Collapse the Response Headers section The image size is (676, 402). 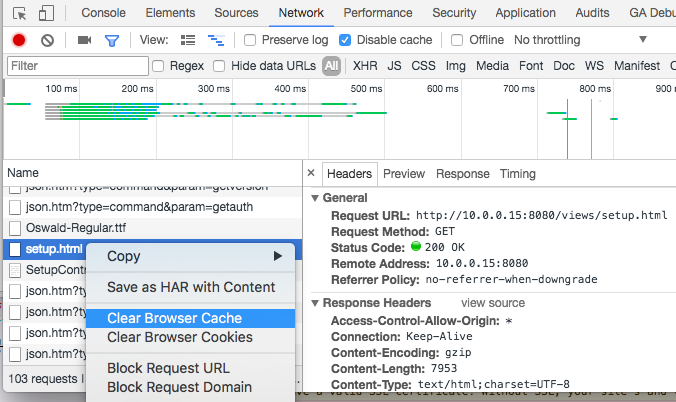click(x=316, y=303)
